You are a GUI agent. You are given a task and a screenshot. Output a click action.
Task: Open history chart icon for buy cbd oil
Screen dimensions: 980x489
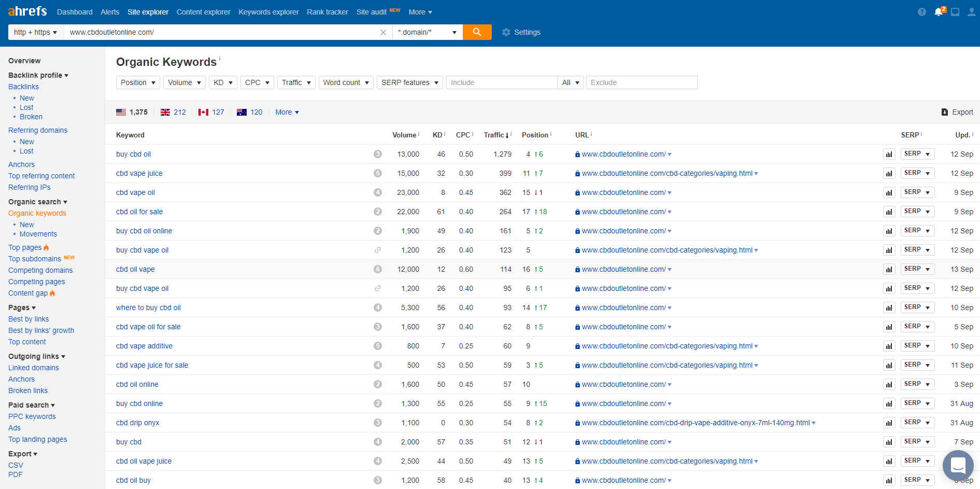click(889, 155)
